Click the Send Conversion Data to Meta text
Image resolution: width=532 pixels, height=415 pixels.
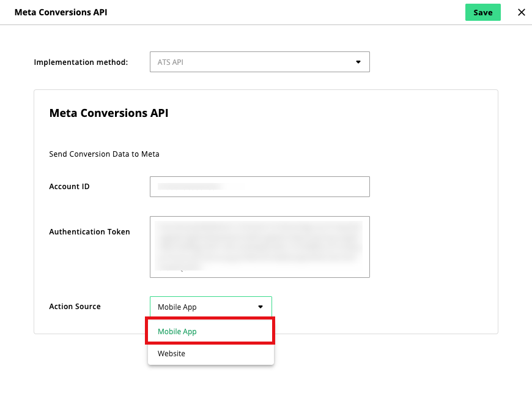click(x=104, y=154)
